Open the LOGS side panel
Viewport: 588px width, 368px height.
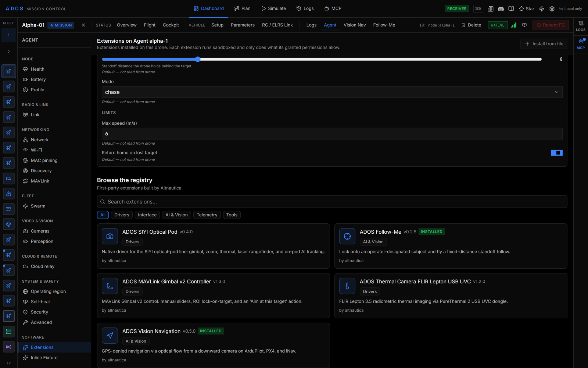(581, 26)
